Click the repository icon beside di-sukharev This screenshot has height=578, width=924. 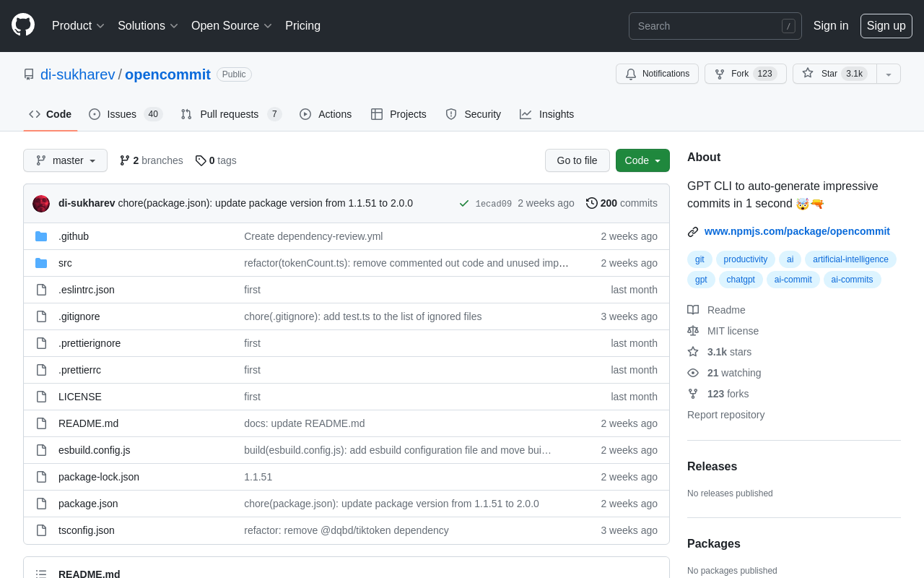[29, 74]
